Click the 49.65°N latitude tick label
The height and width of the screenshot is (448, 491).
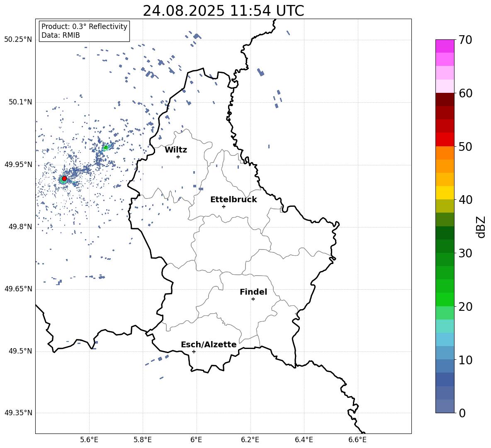(18, 289)
